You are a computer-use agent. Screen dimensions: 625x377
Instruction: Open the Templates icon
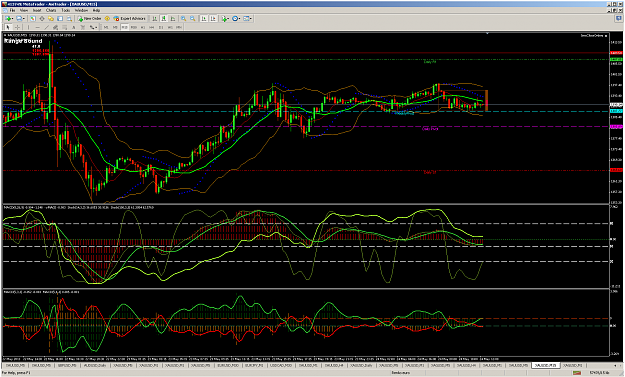[x=246, y=19]
